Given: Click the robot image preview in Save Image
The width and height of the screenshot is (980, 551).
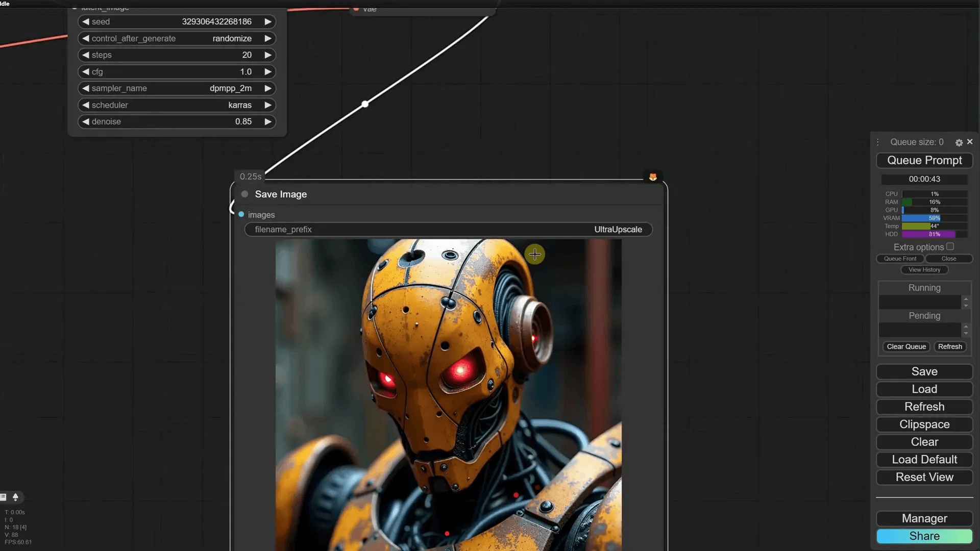Looking at the screenshot, I should [x=448, y=398].
